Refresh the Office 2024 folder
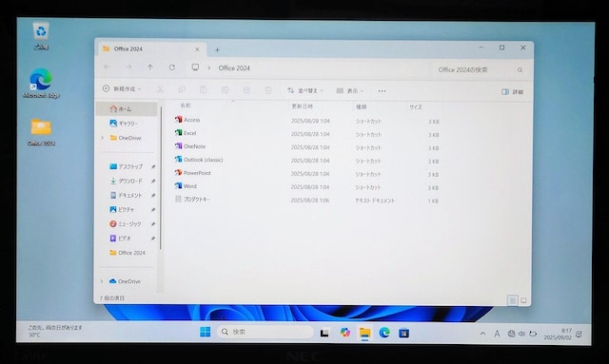609x364 pixels. click(x=171, y=67)
